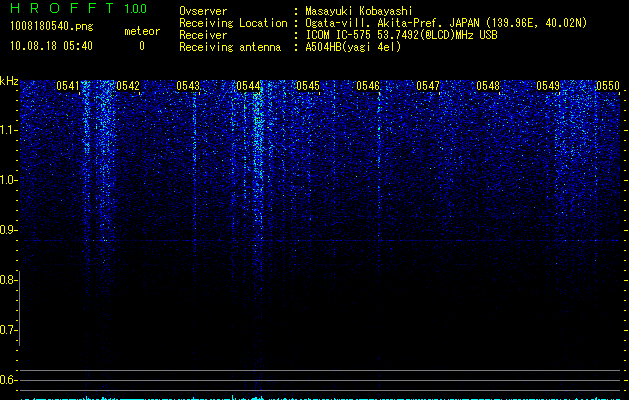Image resolution: width=629 pixels, height=400 pixels.
Task: Click the 0548 time marker
Action: (x=488, y=86)
